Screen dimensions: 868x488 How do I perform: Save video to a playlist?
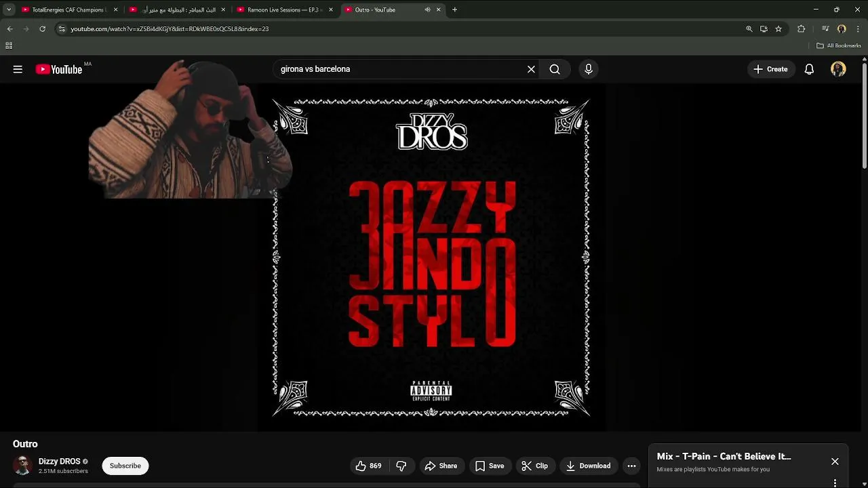click(x=490, y=466)
